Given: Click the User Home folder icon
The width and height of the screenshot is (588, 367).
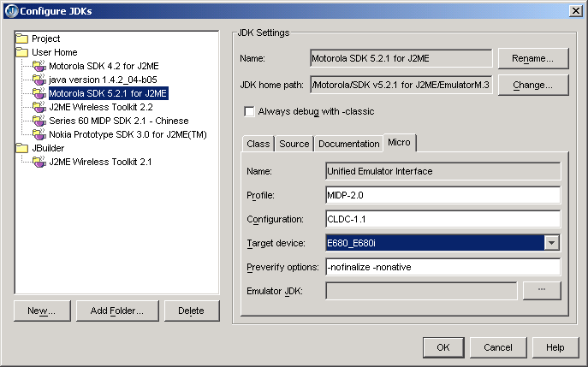Looking at the screenshot, I should pyautogui.click(x=22, y=52).
